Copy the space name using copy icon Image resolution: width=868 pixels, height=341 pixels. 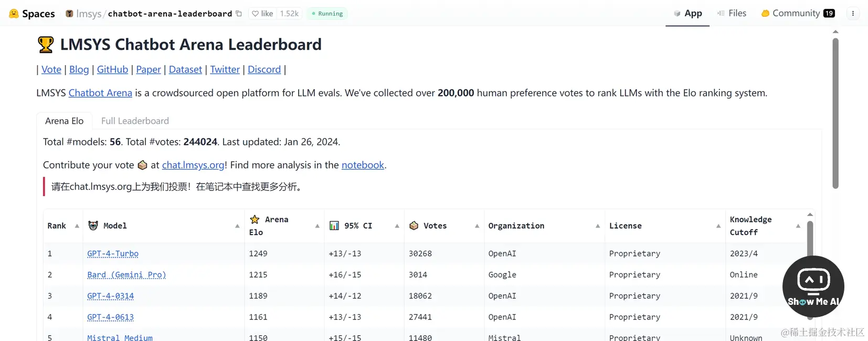pos(239,14)
